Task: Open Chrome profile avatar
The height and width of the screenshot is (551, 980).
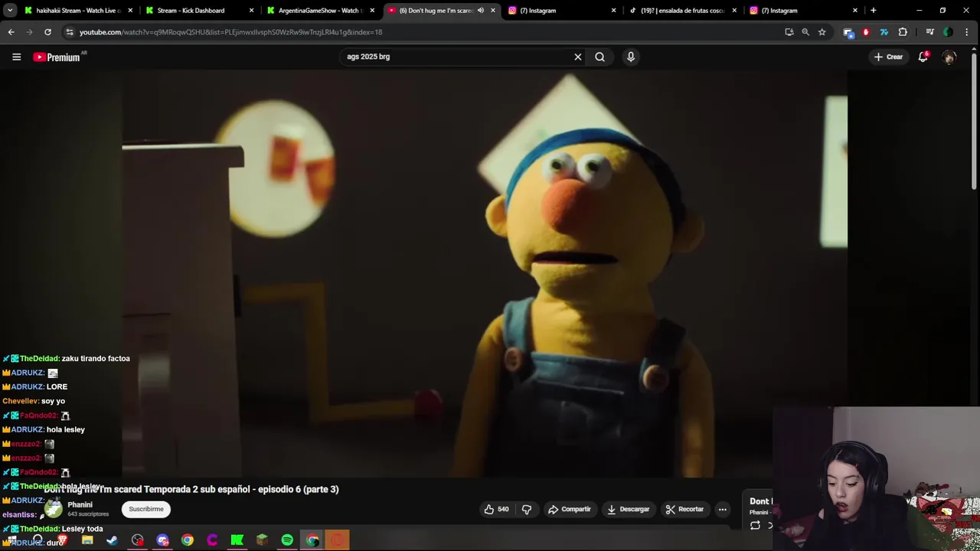Action: (948, 32)
